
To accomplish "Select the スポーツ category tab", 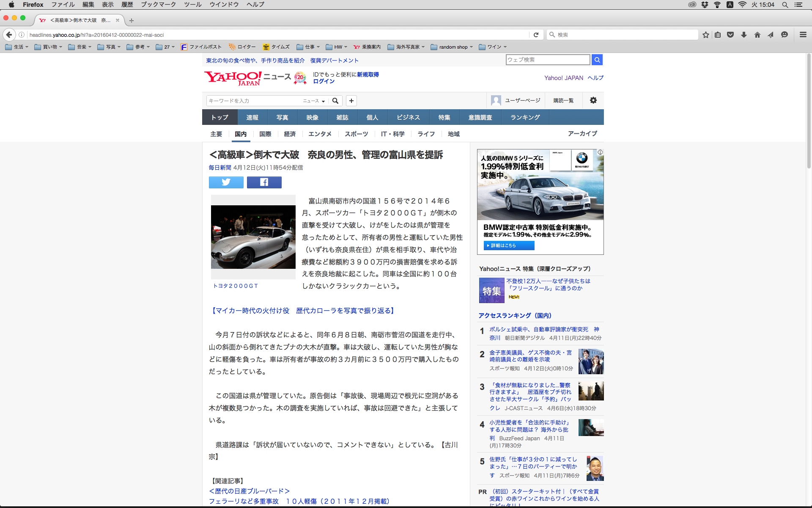I will coord(356,134).
